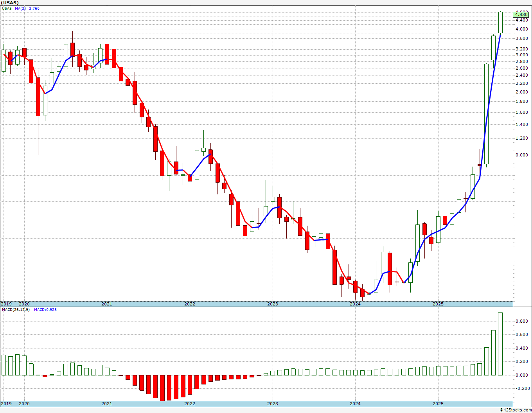
Task: Click the 4.830 current price tag
Action: pyautogui.click(x=522, y=14)
